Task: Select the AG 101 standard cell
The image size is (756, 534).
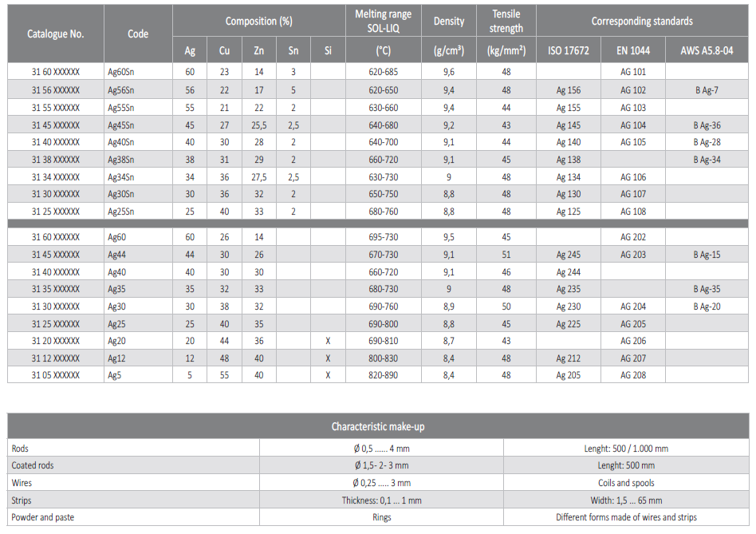Action: 633,72
